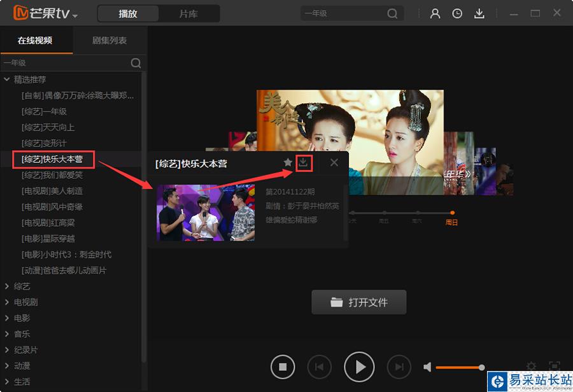This screenshot has height=392, width=573.
Task: Adjust the orange volume slider
Action: (460, 367)
